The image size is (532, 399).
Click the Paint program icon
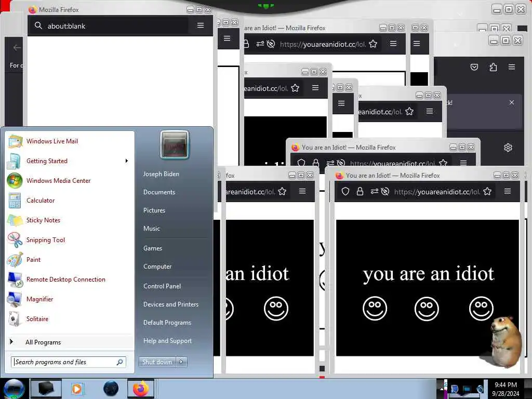(15, 260)
